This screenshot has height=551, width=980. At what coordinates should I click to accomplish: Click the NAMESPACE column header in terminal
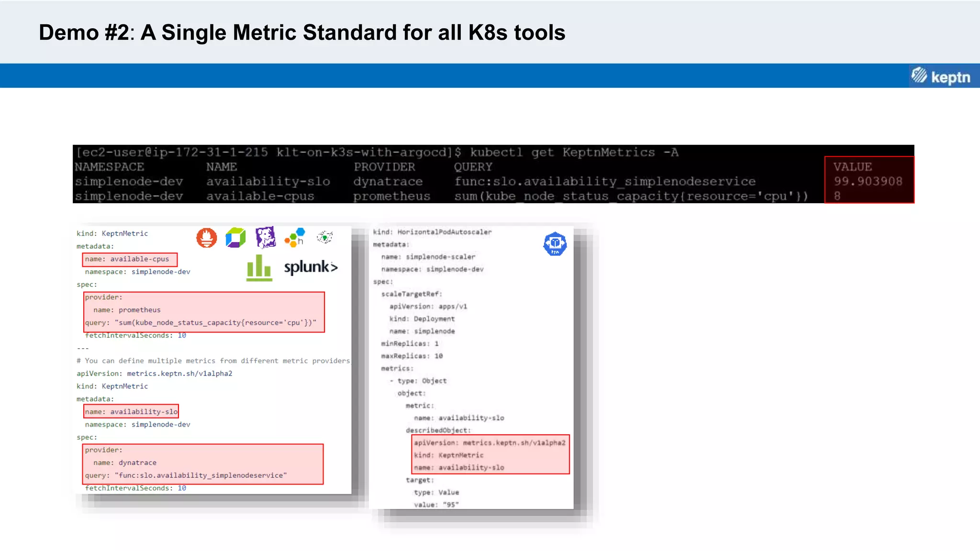point(109,167)
